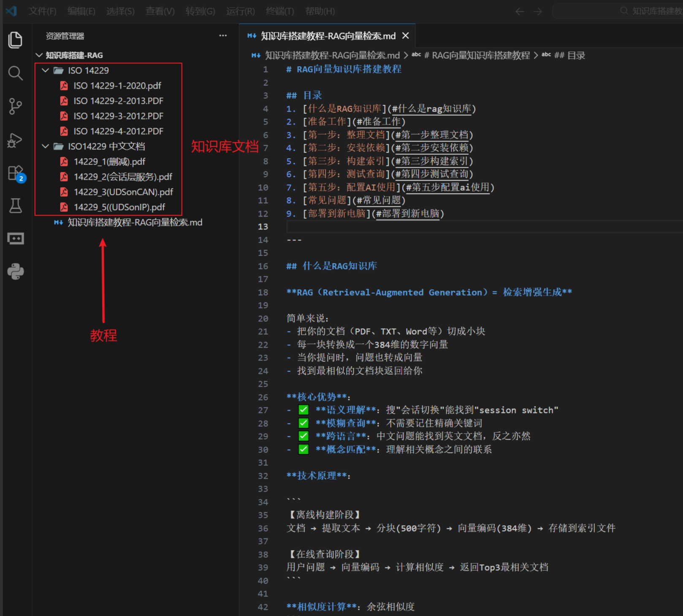
Task: Open 选择(S) menu
Action: click(x=120, y=11)
